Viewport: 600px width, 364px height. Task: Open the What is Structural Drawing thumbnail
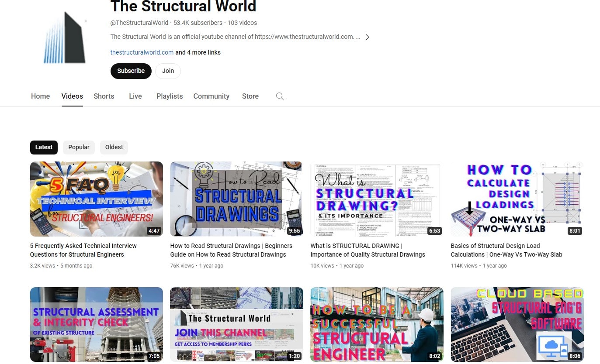[376, 199]
